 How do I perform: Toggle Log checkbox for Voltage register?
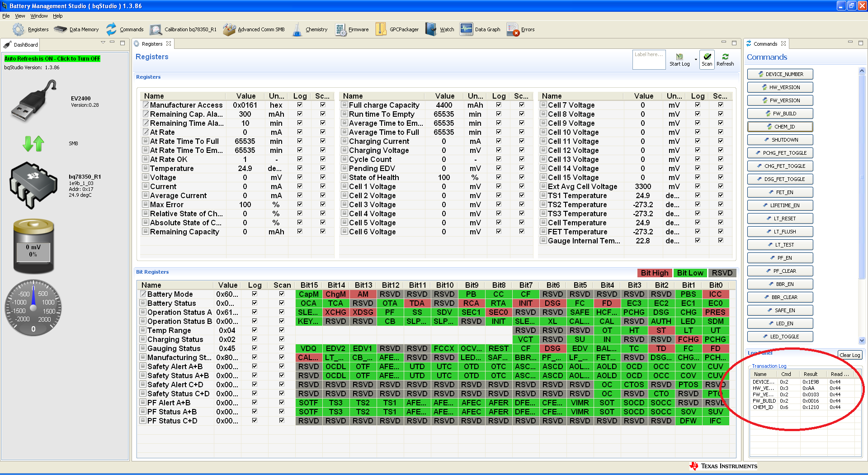tap(300, 177)
